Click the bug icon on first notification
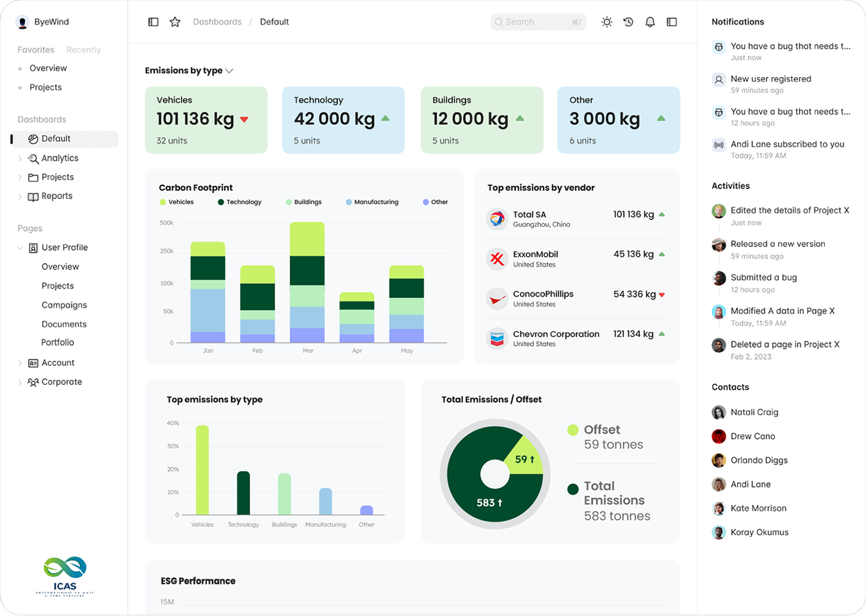The width and height of the screenshot is (866, 616). coord(719,47)
